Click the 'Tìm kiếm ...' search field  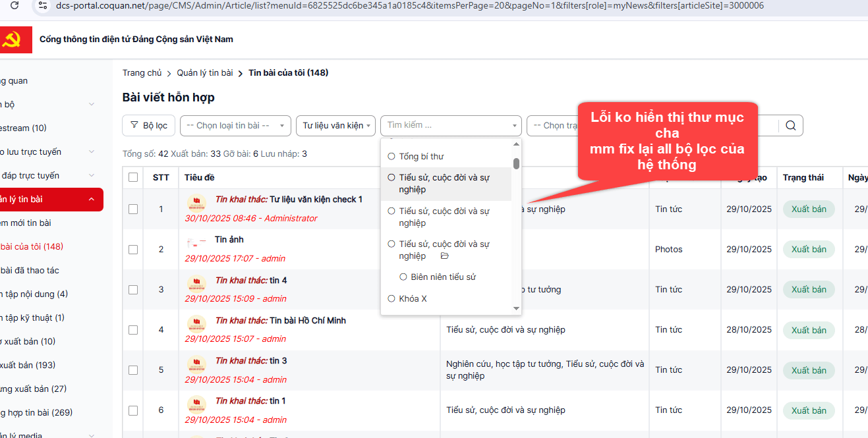pyautogui.click(x=445, y=125)
